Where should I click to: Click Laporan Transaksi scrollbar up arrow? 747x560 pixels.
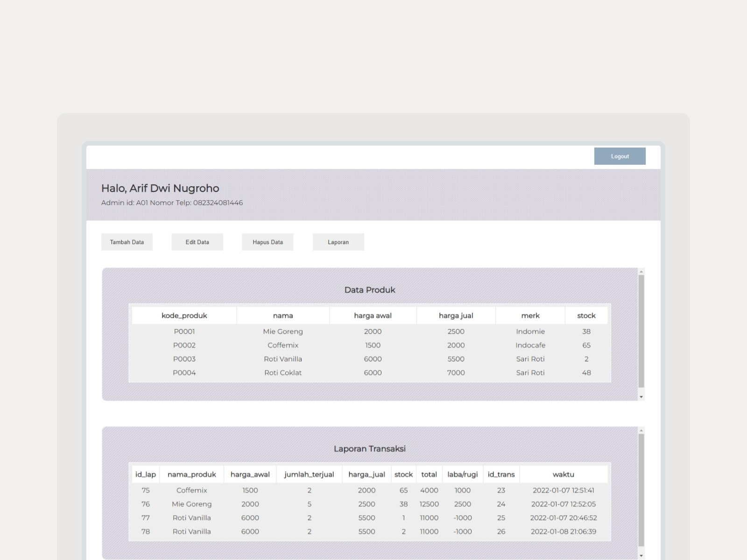click(641, 430)
